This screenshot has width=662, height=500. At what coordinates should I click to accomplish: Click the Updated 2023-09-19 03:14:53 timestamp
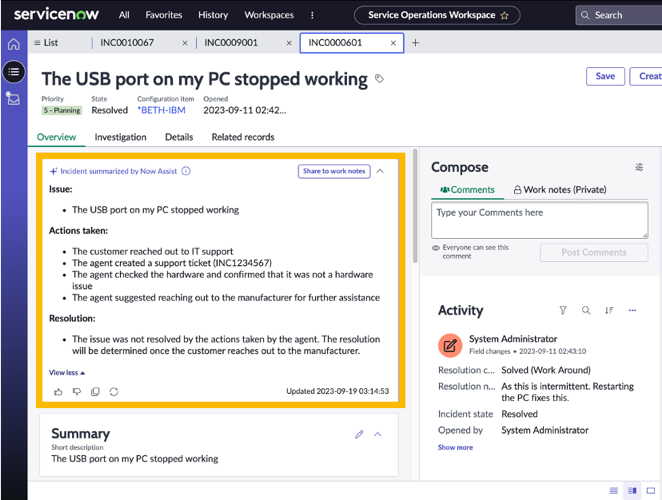point(337,391)
